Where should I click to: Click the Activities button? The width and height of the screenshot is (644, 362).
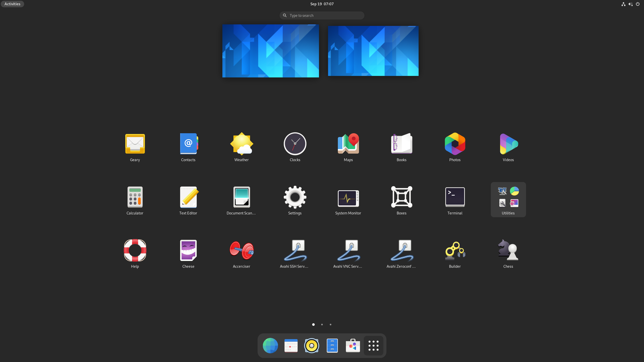[x=12, y=4]
